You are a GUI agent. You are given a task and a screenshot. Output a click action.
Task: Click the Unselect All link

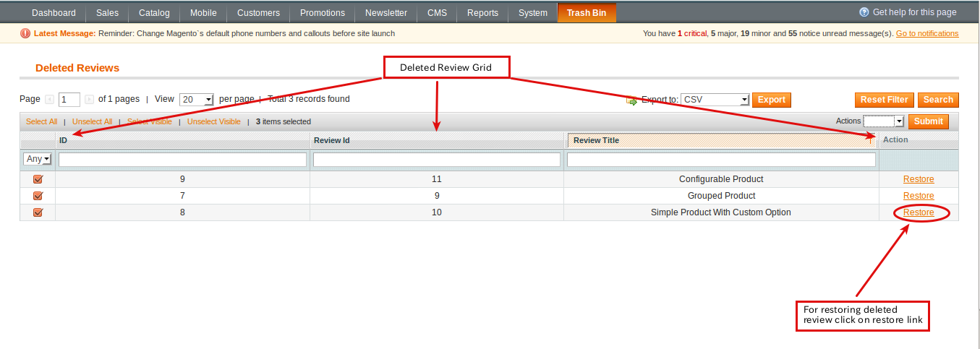pos(92,121)
